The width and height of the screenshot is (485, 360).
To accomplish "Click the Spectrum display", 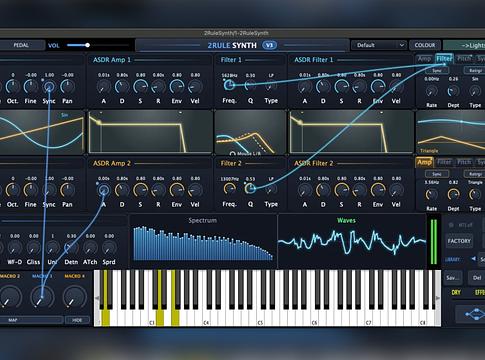I will tap(203, 242).
